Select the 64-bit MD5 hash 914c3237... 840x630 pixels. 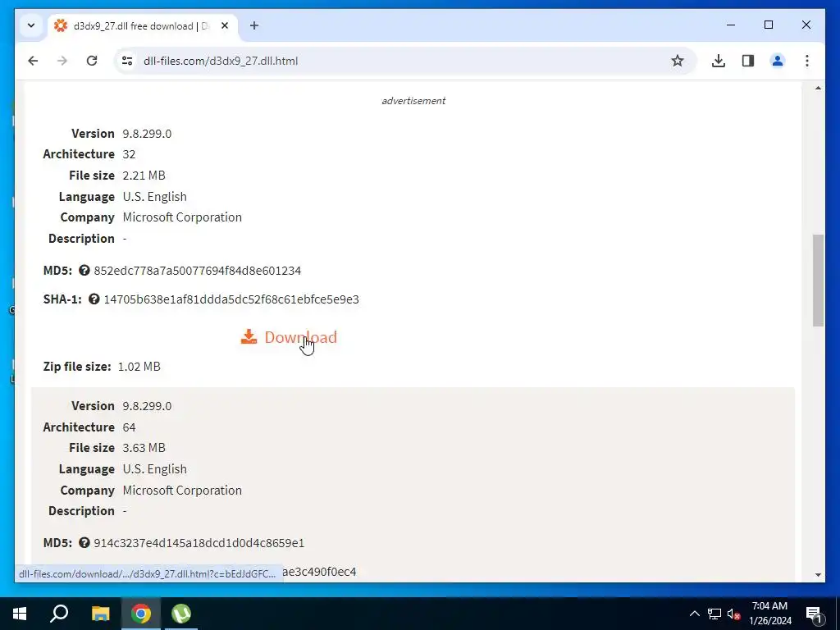pos(199,543)
